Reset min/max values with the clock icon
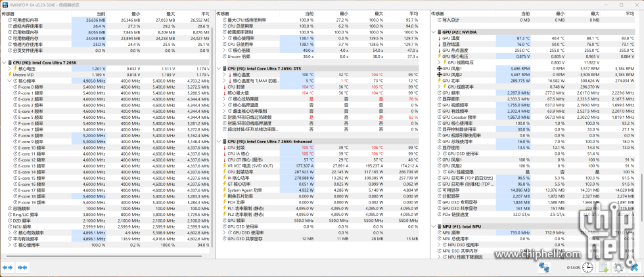The image size is (644, 277). coord(587,268)
